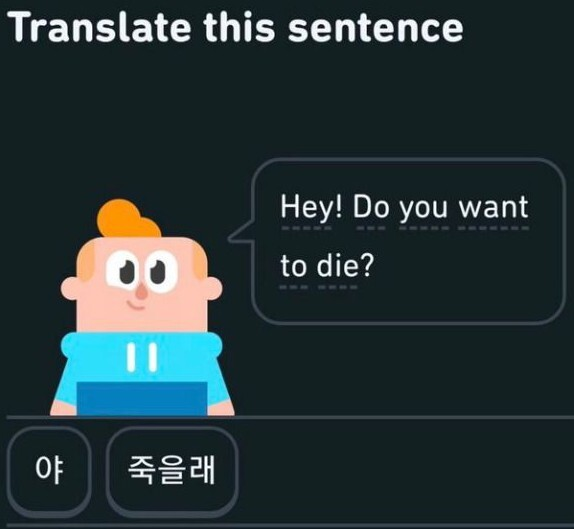Reveal translation hint for "want"
Screen dimensions: 574x529
pyautogui.click(x=493, y=208)
